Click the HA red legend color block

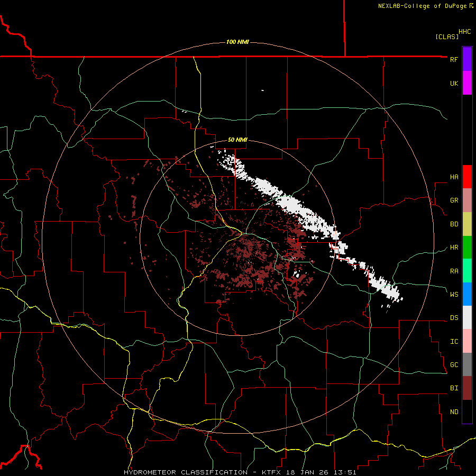coord(467,177)
